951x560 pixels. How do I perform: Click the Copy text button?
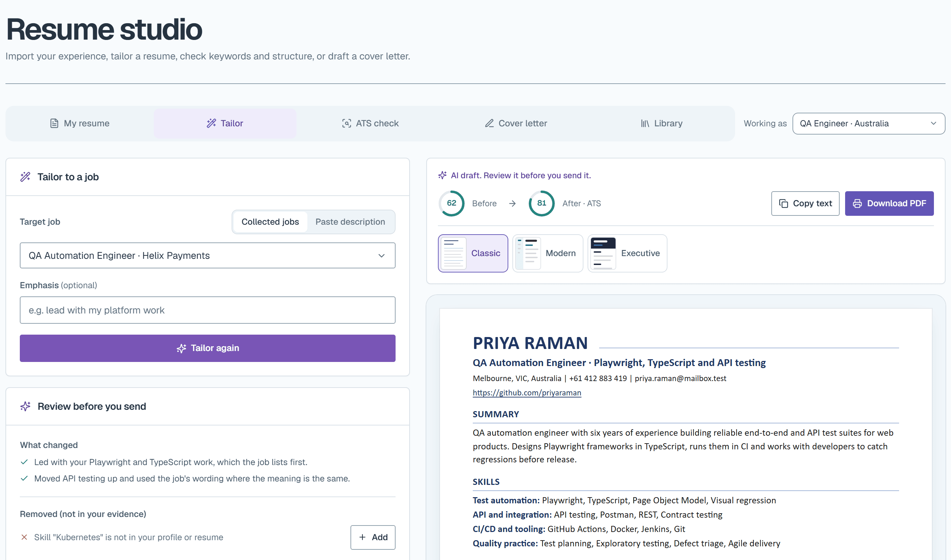coord(805,204)
